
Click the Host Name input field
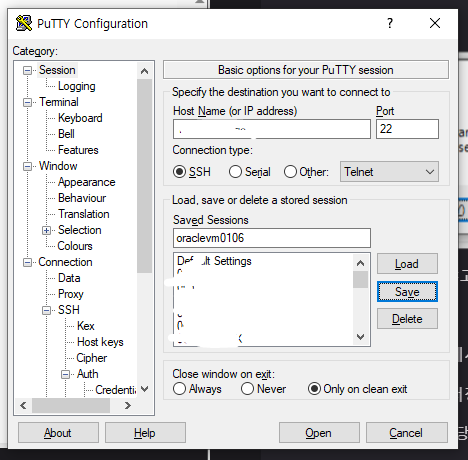pos(272,129)
